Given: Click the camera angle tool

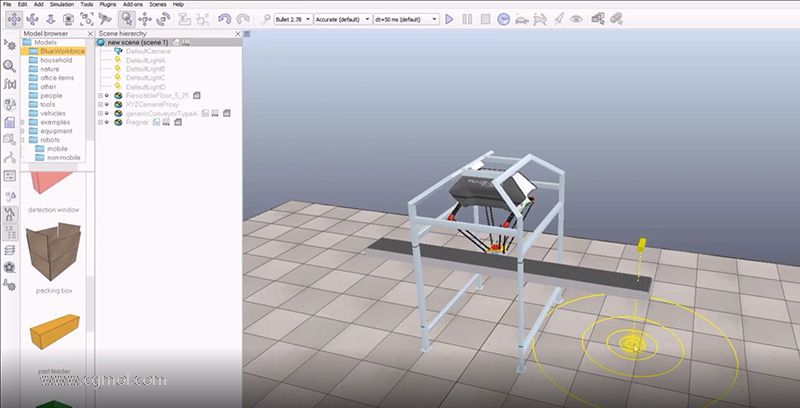Looking at the screenshot, I should pyautogui.click(x=68, y=19).
